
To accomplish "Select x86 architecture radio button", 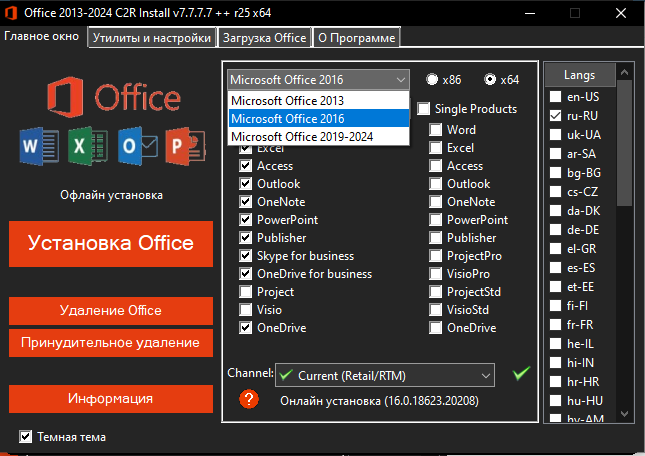I will (x=432, y=79).
